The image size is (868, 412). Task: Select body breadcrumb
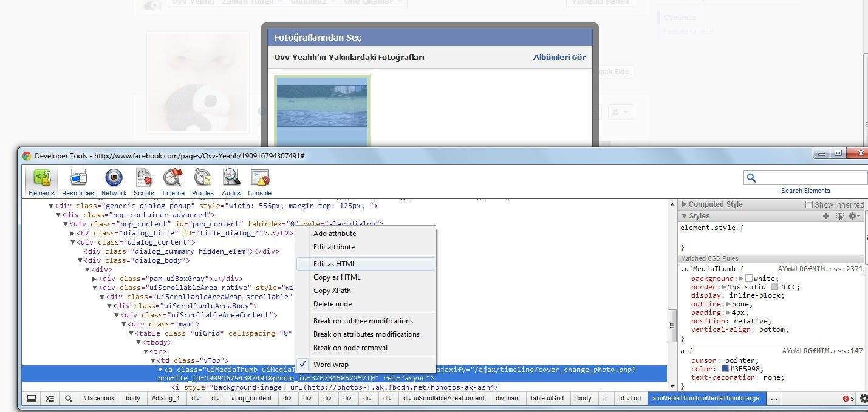133,399
